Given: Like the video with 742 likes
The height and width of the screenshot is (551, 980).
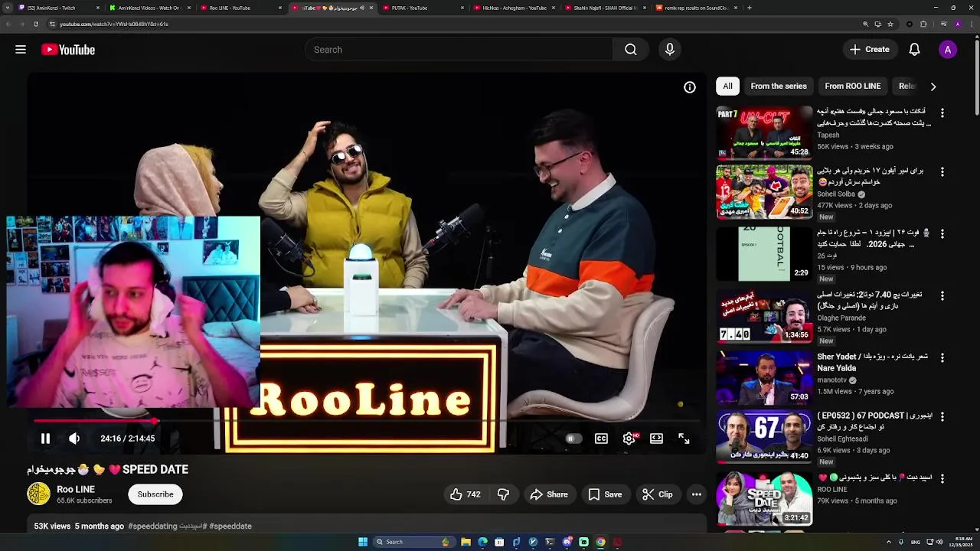Looking at the screenshot, I should click(x=465, y=494).
